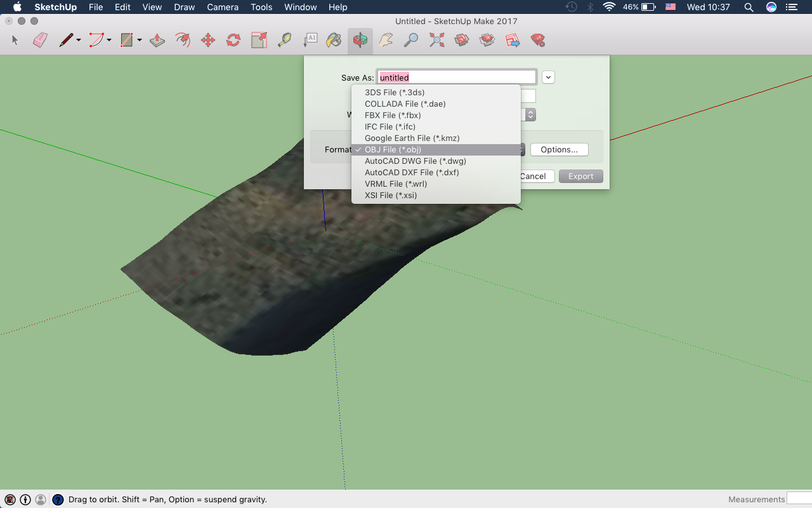
Task: Open the Share Model icon
Action: (x=487, y=41)
